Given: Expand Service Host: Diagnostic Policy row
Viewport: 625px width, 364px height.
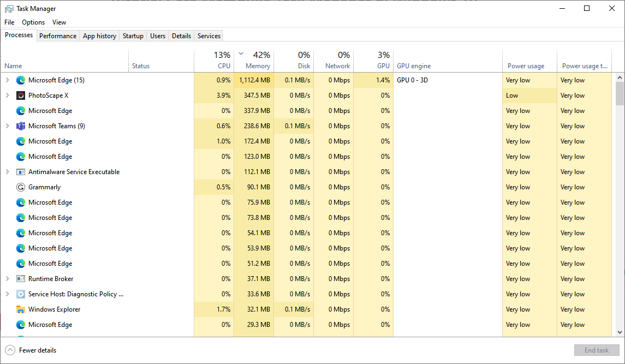Looking at the screenshot, I should click(x=7, y=294).
